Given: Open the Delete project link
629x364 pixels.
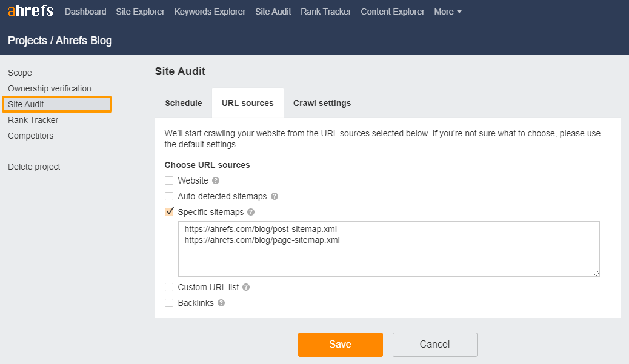Looking at the screenshot, I should (33, 167).
